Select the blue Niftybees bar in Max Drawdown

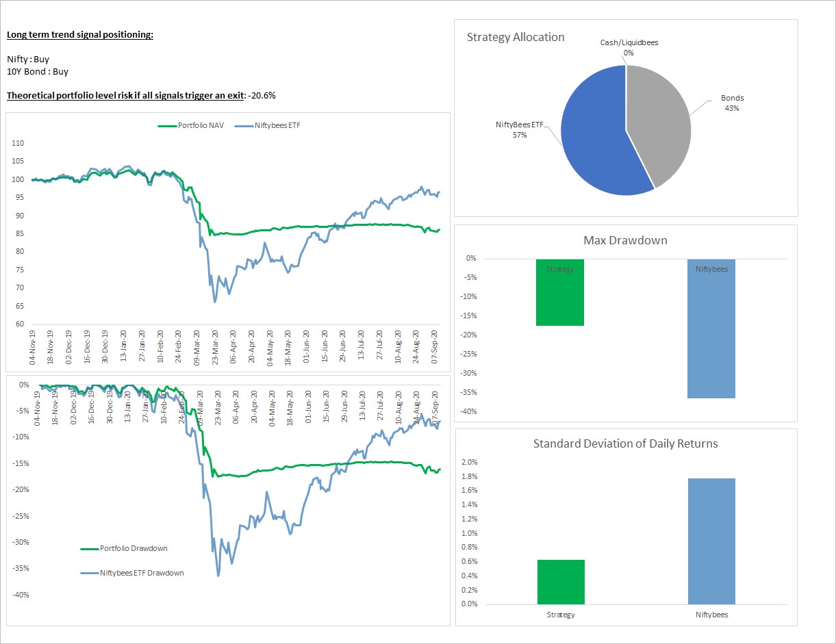[x=711, y=329]
